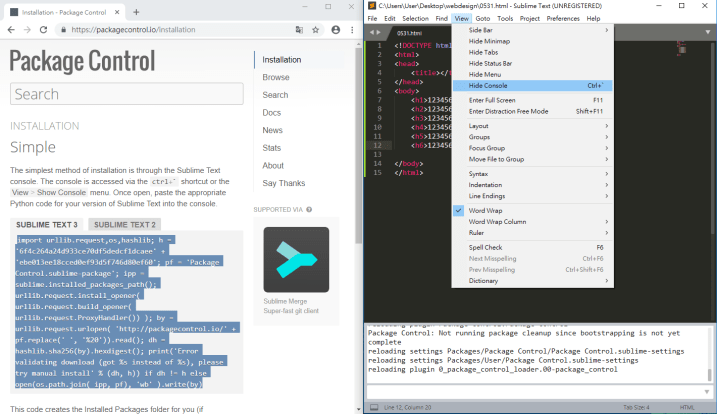This screenshot has width=717, height=414.
Task: Toggle Word Wrap in View menu
Action: [x=485, y=211]
